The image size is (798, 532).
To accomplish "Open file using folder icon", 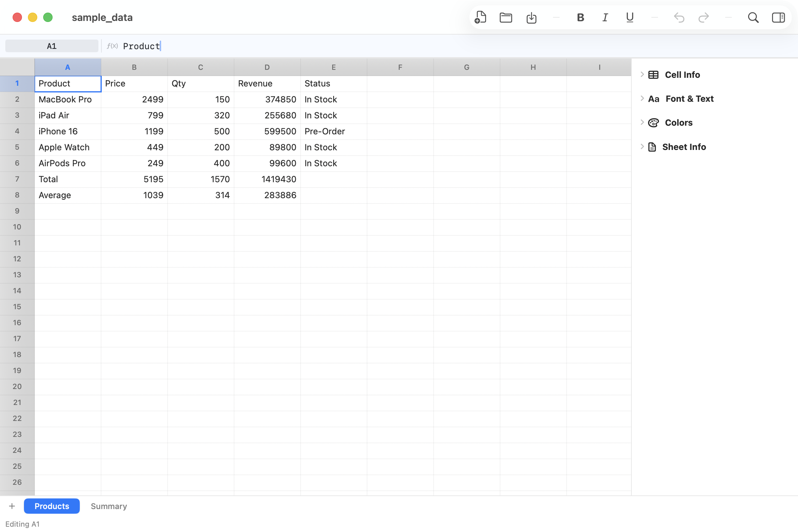I will point(505,17).
